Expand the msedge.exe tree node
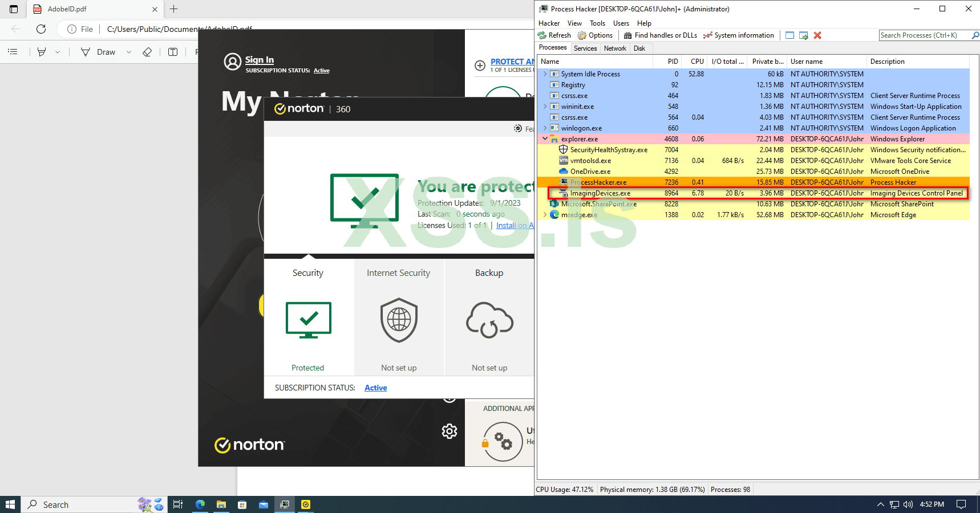Viewport: 980px width, 513px height. 545,215
